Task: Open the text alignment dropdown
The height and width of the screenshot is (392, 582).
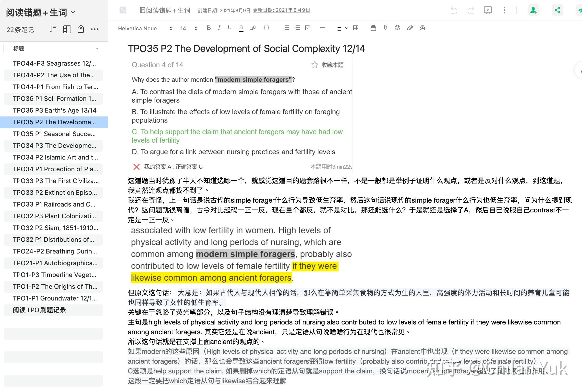Action: click(x=342, y=28)
